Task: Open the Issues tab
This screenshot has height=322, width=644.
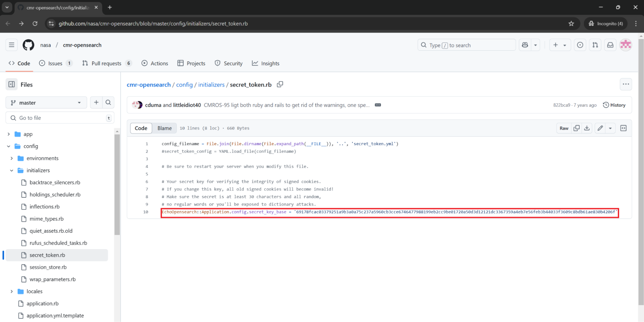Action: click(x=55, y=63)
